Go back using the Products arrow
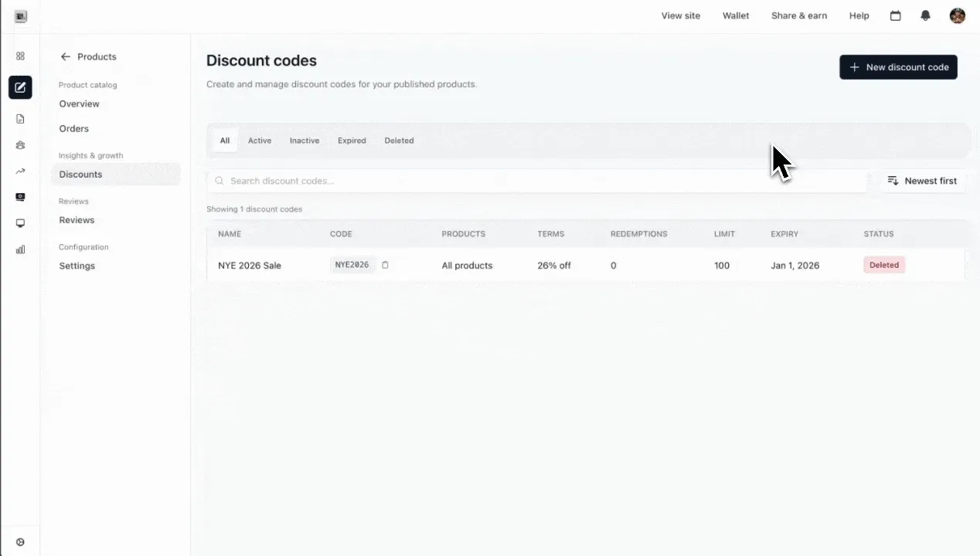Screen dimensions: 980x556 [x=66, y=56]
